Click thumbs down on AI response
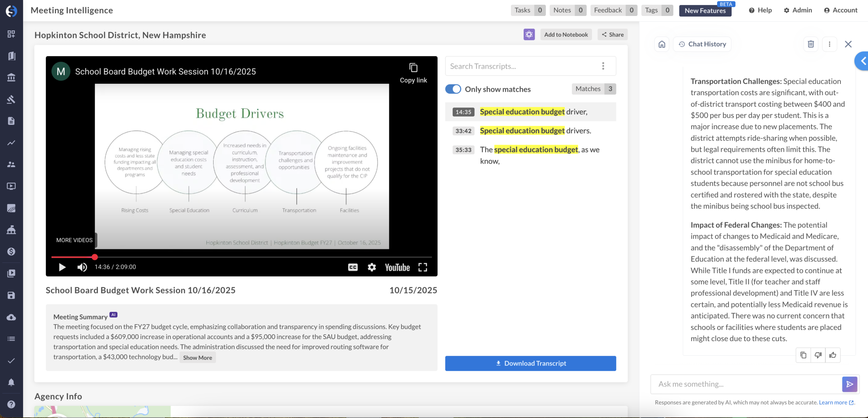The width and height of the screenshot is (868, 418). (818, 355)
